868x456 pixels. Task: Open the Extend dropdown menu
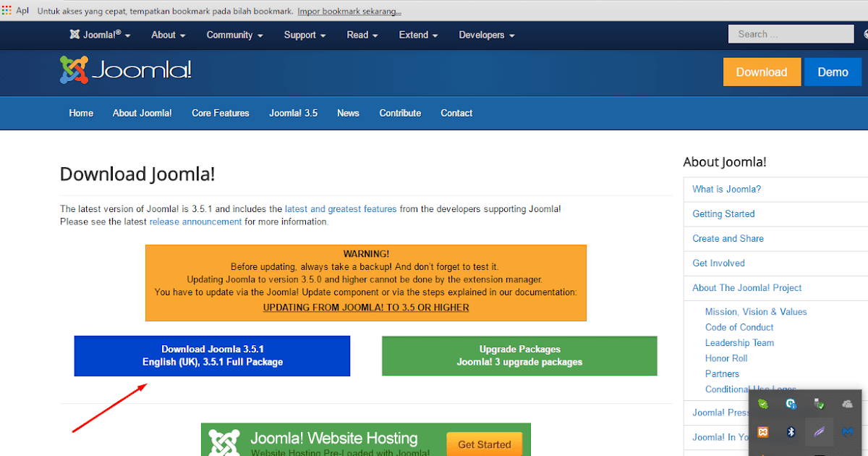coord(419,35)
